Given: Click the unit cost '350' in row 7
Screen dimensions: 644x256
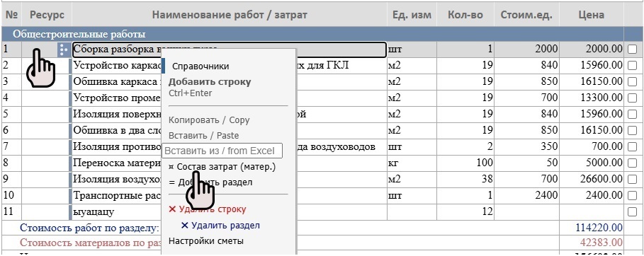Looking at the screenshot, I should [x=526, y=147].
